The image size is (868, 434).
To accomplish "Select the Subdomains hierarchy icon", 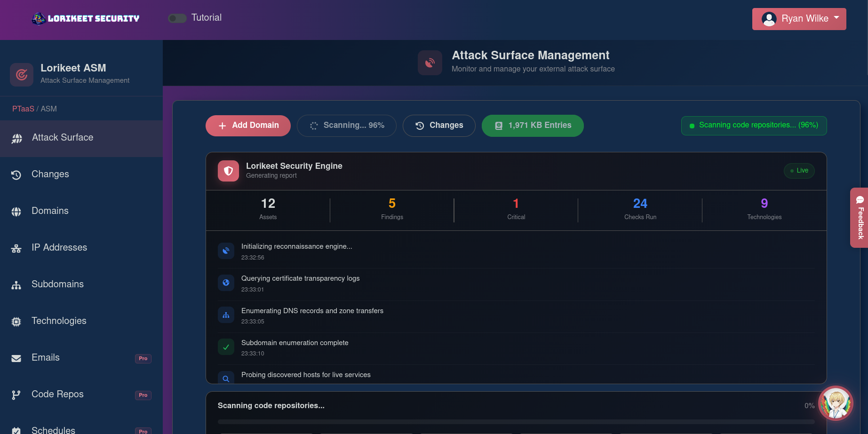I will 16,284.
